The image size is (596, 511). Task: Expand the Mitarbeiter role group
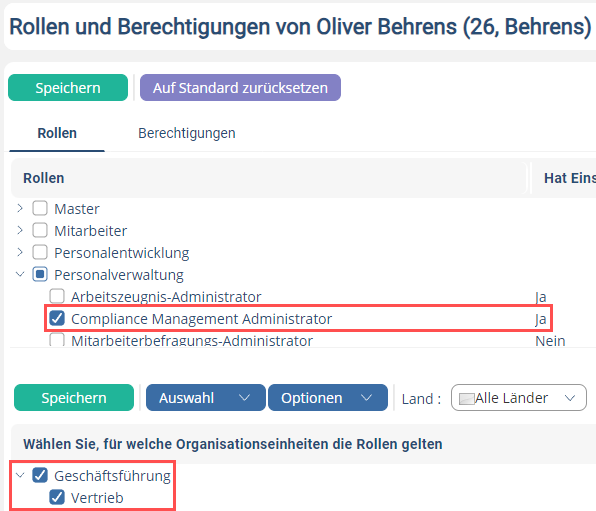tap(20, 230)
